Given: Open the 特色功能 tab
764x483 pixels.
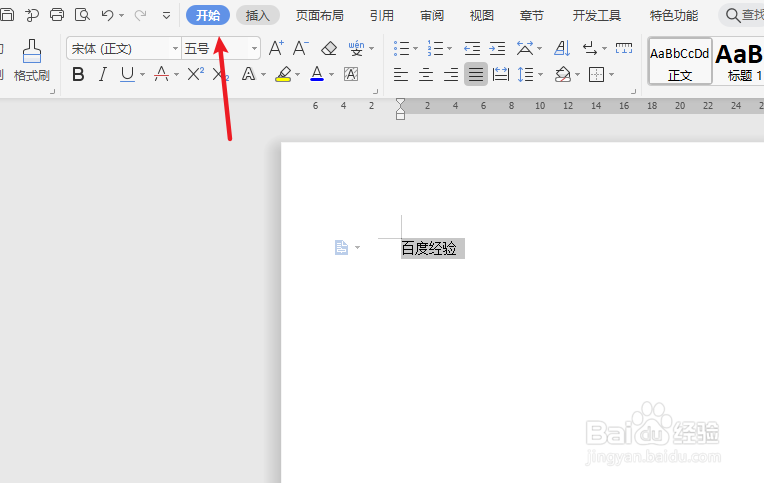Looking at the screenshot, I should pos(674,16).
